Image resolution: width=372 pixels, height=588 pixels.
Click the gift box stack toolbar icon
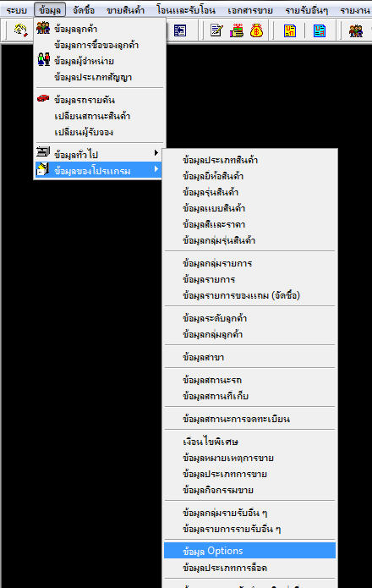(x=237, y=30)
